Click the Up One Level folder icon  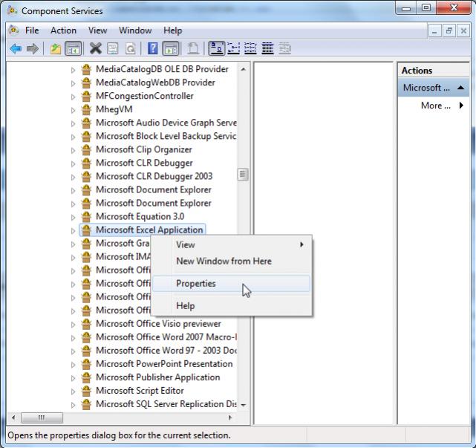56,48
